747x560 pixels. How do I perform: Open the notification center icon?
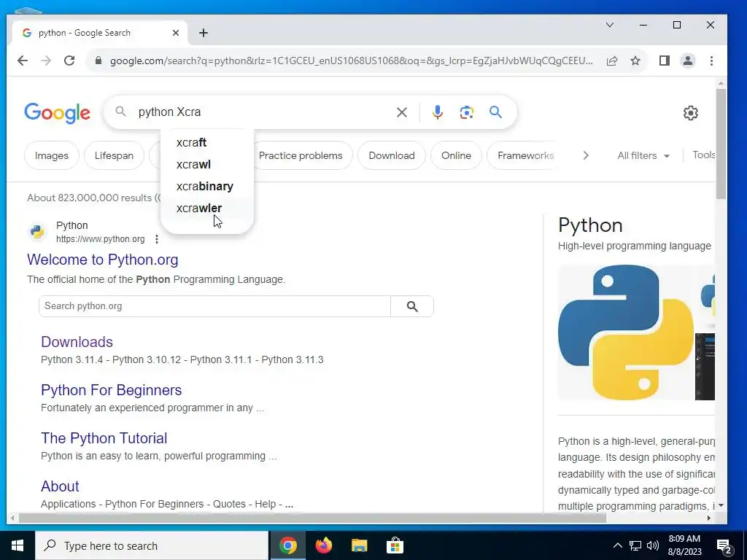(724, 546)
